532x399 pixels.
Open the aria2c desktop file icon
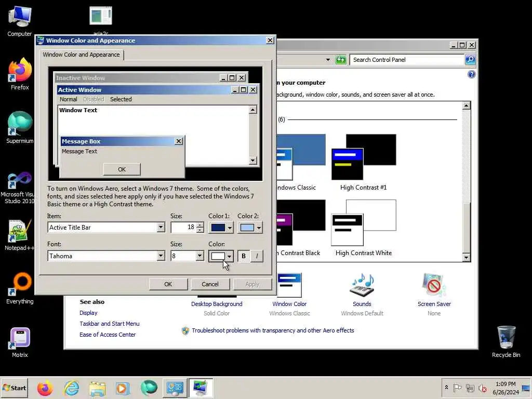pos(101,20)
